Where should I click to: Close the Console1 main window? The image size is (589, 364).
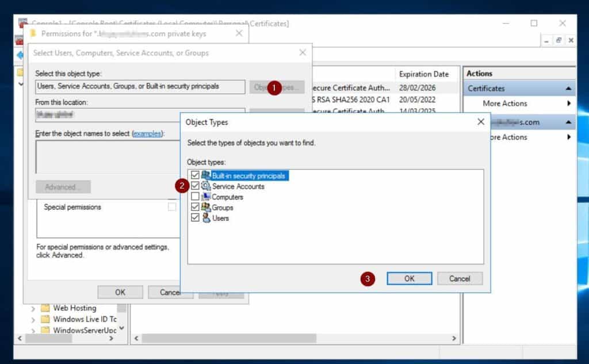(x=563, y=24)
